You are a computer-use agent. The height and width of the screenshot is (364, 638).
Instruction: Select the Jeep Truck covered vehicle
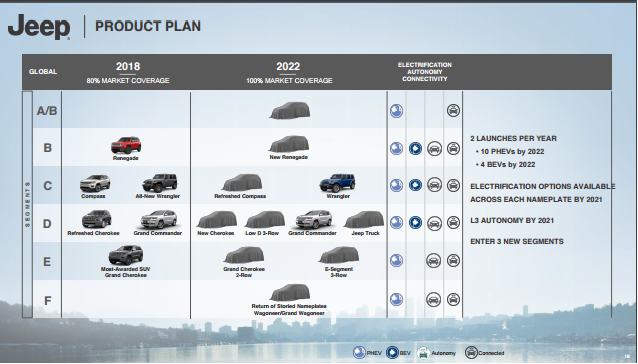point(364,220)
